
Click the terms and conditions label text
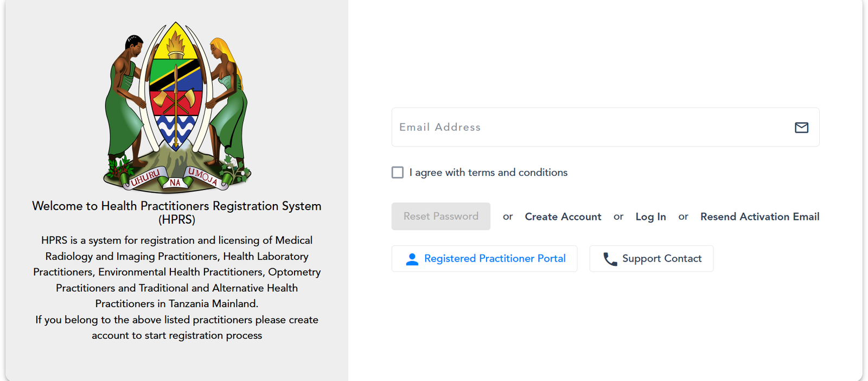coord(488,172)
